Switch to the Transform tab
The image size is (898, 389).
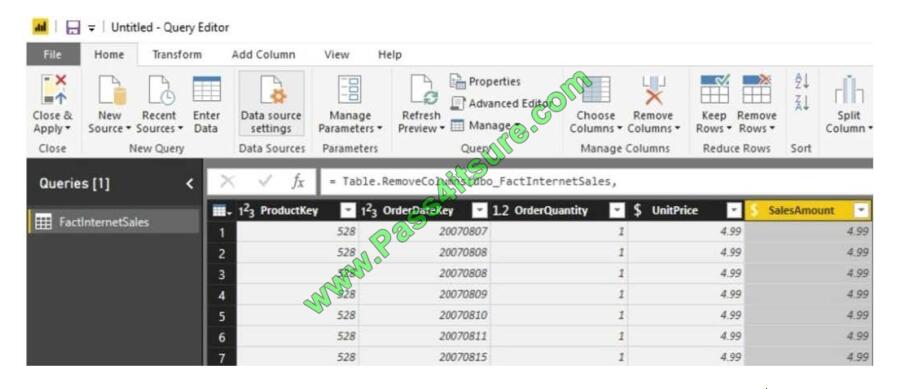177,54
